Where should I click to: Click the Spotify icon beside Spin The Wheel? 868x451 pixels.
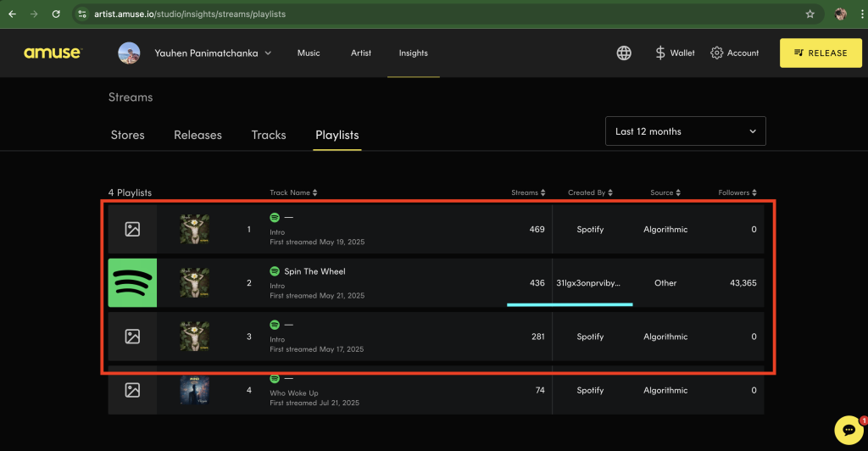click(275, 271)
